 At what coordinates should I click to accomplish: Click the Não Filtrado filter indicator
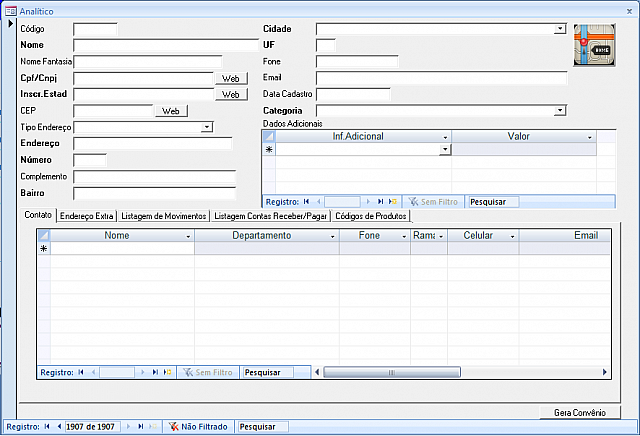click(198, 427)
